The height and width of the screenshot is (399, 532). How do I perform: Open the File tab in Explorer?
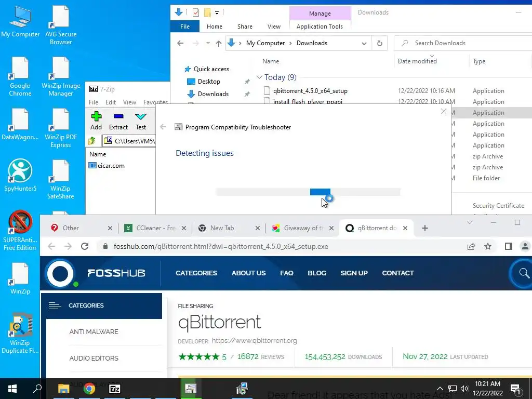[185, 26]
